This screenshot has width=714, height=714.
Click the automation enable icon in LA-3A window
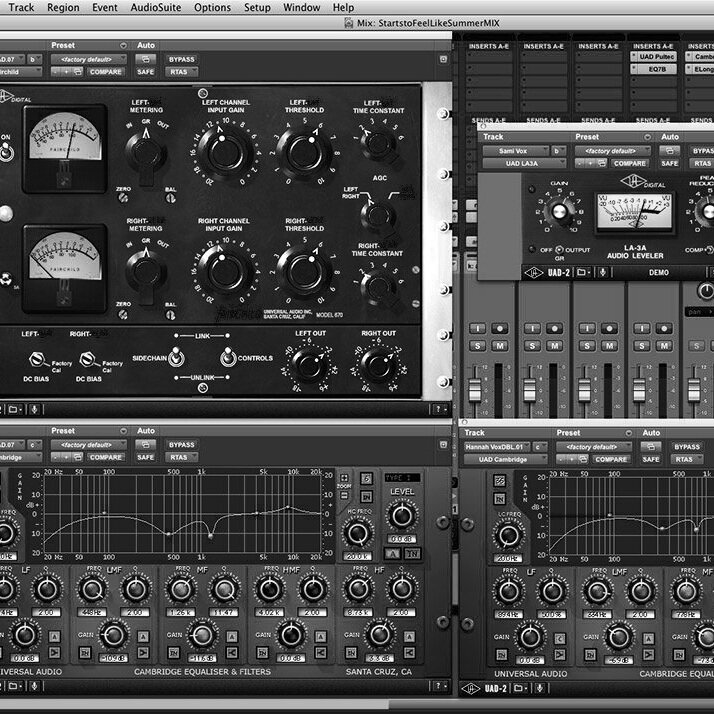pyautogui.click(x=669, y=151)
